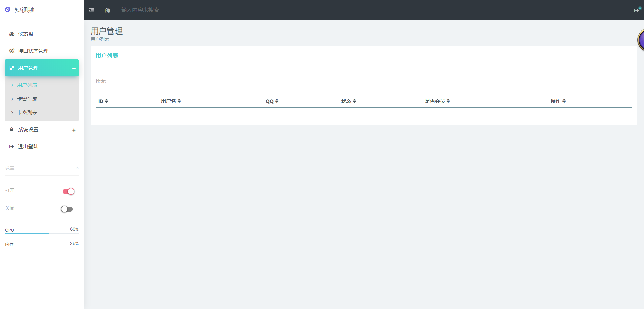Click the 接口状态管理 gears icon
Image resolution: width=644 pixels, height=309 pixels.
click(12, 51)
